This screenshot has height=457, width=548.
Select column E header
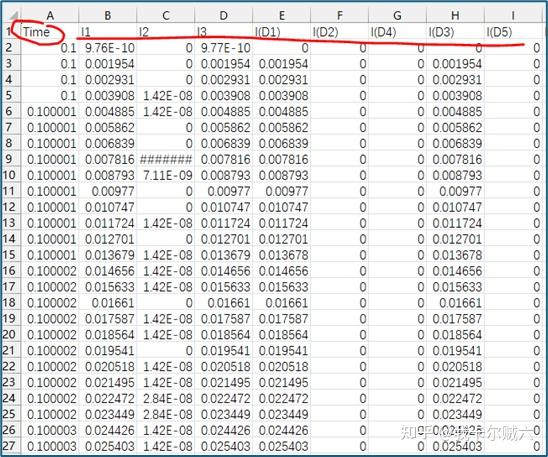pos(281,16)
